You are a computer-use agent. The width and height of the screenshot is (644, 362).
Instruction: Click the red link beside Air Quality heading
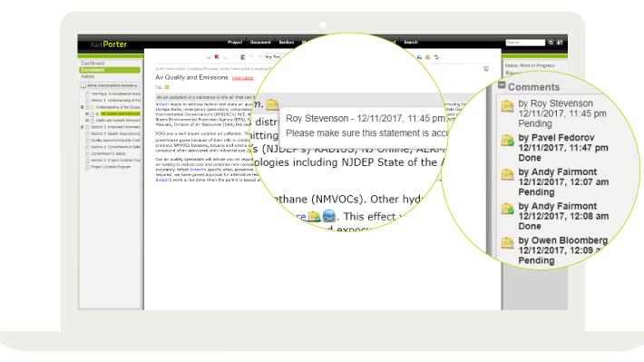[x=242, y=78]
